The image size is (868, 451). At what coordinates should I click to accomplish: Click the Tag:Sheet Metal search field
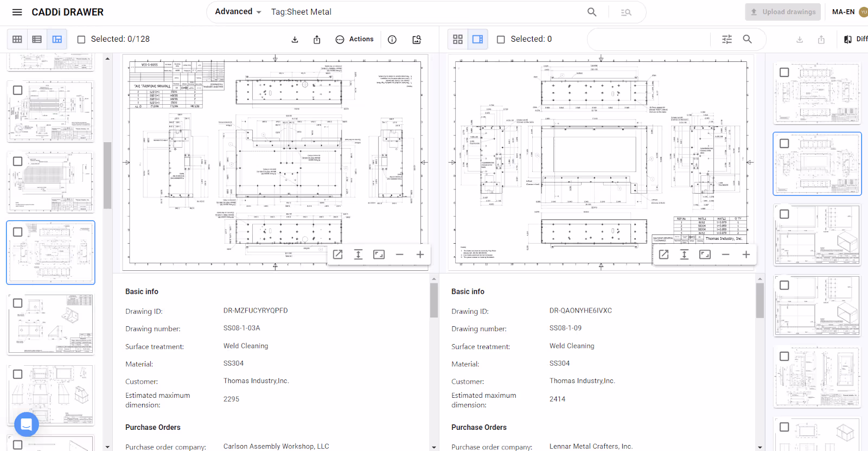point(423,12)
